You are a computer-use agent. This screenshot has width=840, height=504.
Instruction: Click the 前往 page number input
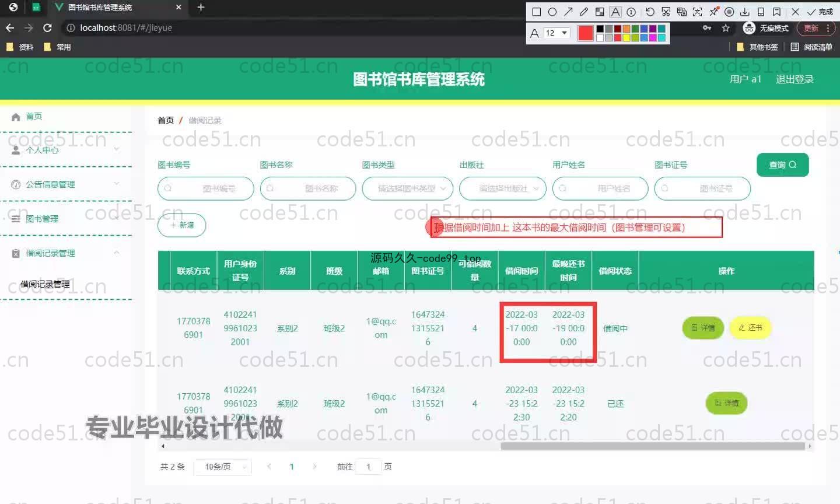click(368, 467)
